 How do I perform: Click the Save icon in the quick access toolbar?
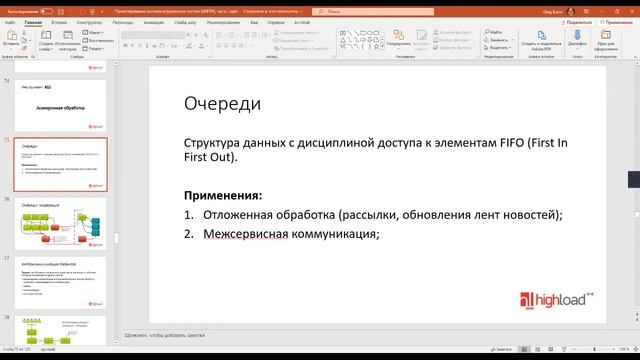tap(61, 11)
